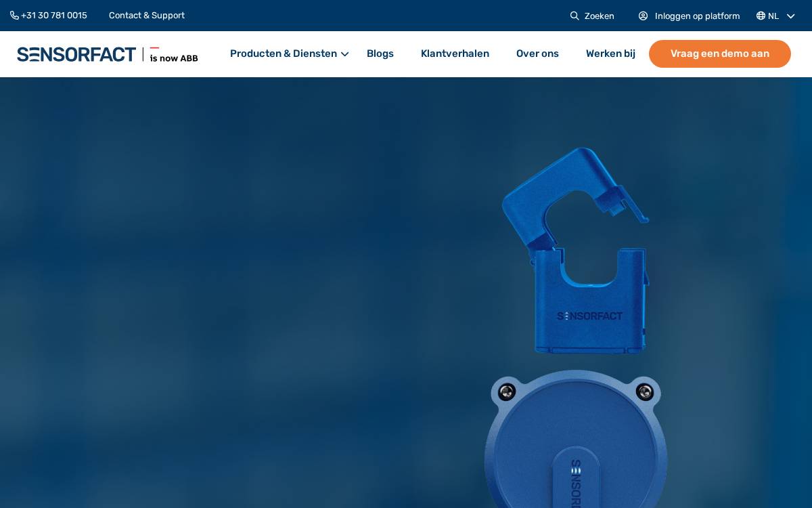Go to Over ons page
This screenshot has width=812, height=508.
tap(537, 54)
